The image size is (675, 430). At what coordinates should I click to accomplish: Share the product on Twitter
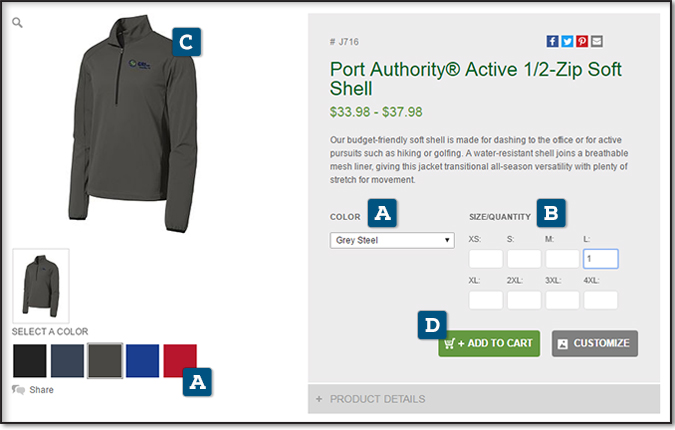point(567,41)
